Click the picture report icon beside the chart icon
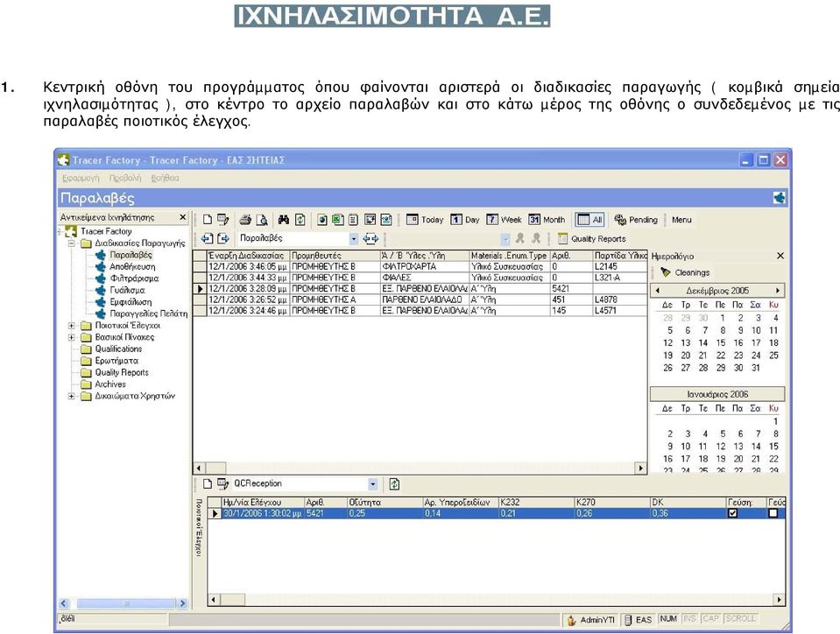The height and width of the screenshot is (634, 840). [x=386, y=220]
